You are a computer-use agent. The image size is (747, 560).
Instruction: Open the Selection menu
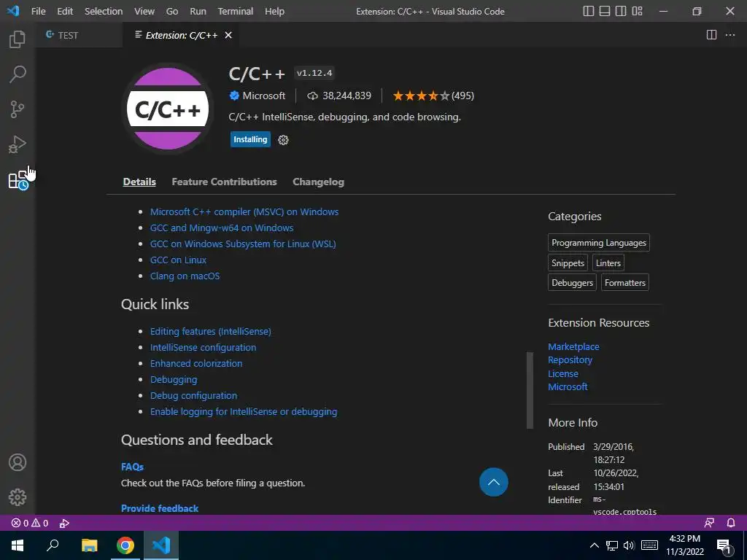[104, 11]
